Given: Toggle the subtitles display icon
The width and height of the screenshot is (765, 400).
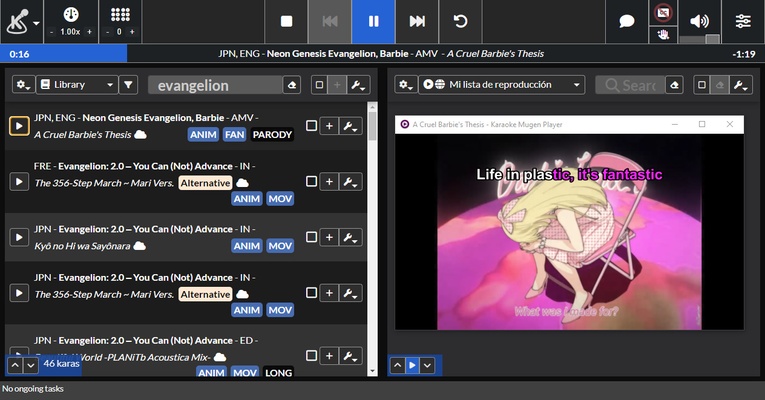Looking at the screenshot, I should click(664, 12).
